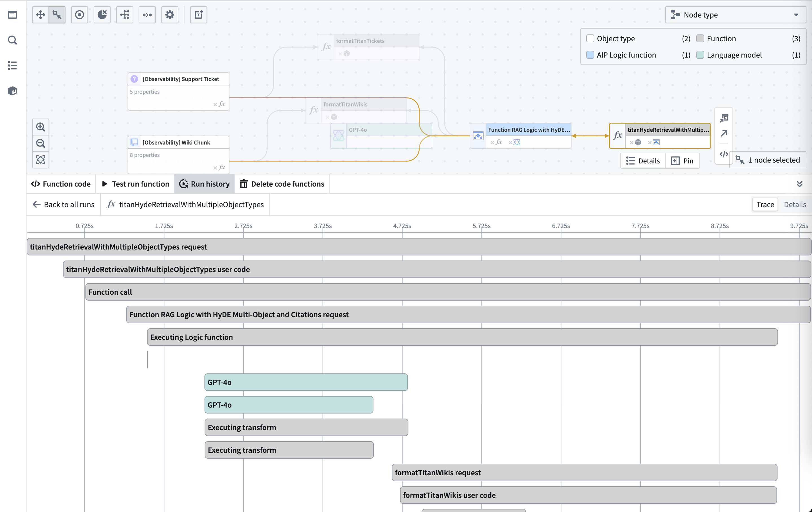812x512 pixels.
Task: Click the zoom in magnifier icon
Action: click(x=40, y=127)
